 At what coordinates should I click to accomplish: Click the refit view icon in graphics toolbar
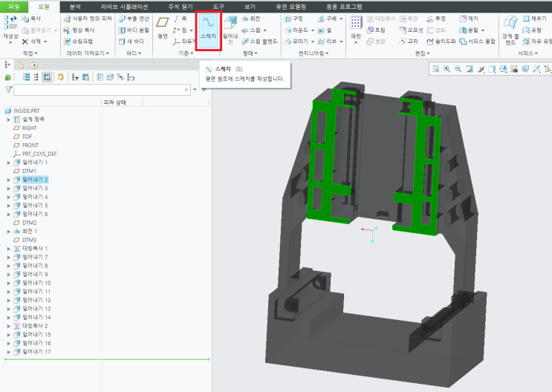435,69
